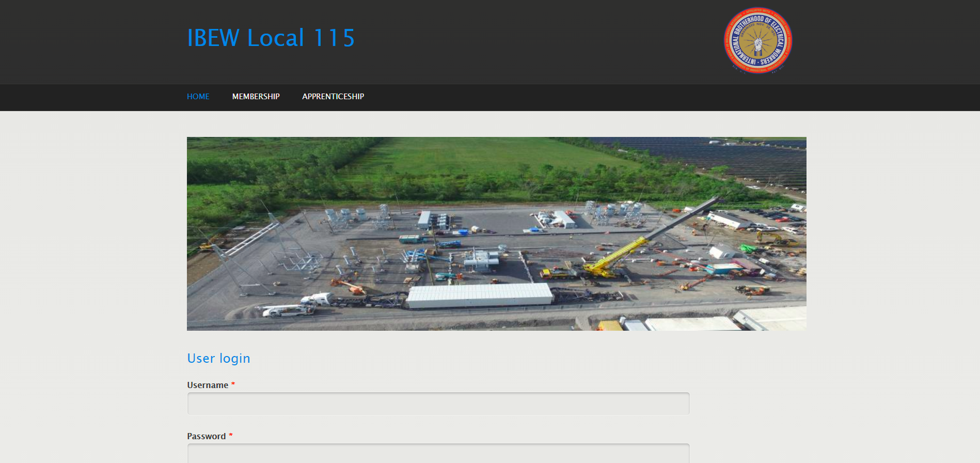Click the long white building in photo
Screen dimensions: 980x463
(x=479, y=296)
